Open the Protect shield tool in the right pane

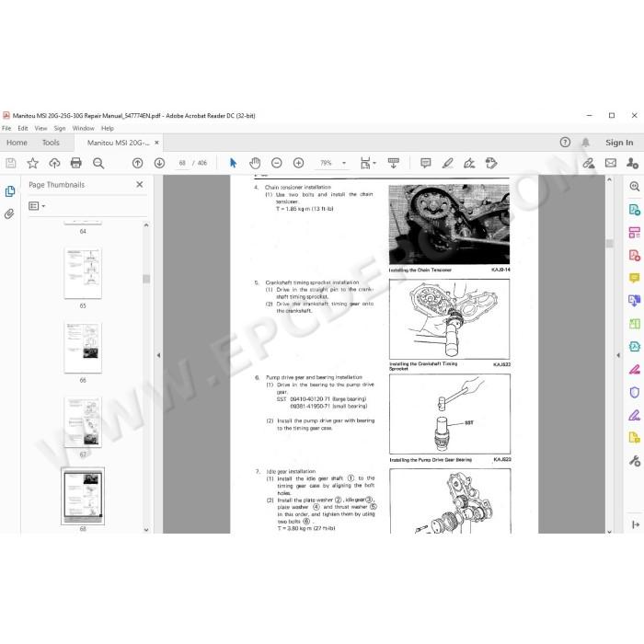[x=634, y=392]
